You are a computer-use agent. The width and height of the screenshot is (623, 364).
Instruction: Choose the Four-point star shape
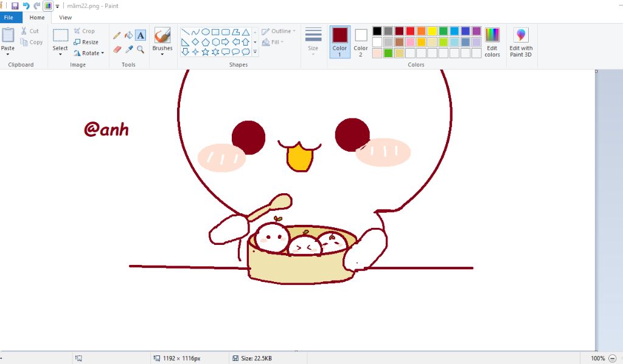click(x=195, y=52)
